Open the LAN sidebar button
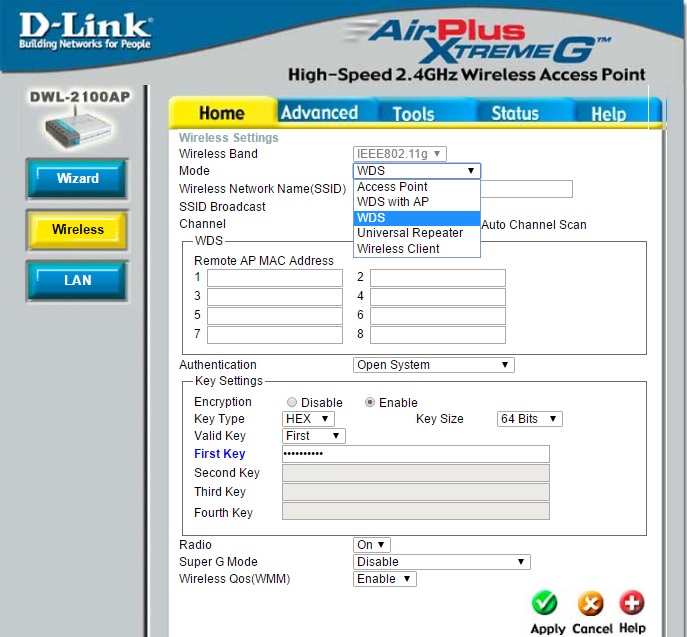This screenshot has width=687, height=637. pyautogui.click(x=78, y=280)
